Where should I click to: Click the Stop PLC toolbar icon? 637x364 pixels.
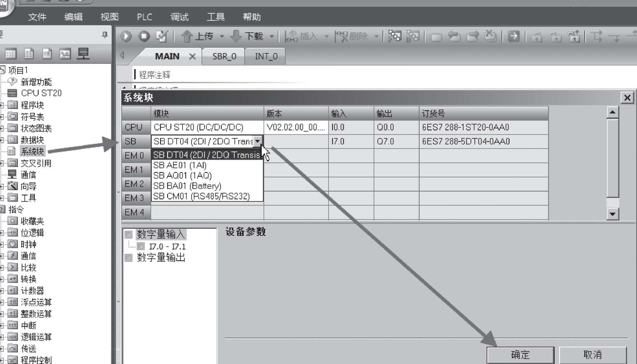144,37
